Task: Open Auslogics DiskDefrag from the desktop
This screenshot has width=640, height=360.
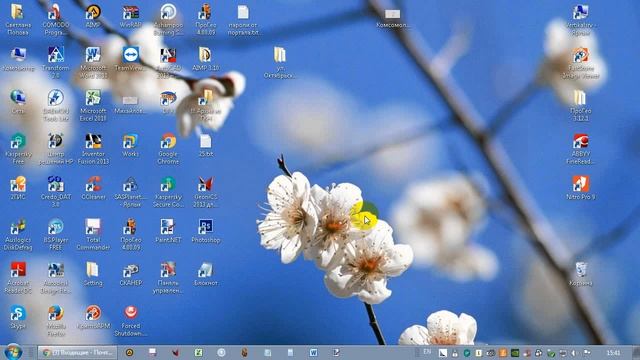Action: coord(18,235)
